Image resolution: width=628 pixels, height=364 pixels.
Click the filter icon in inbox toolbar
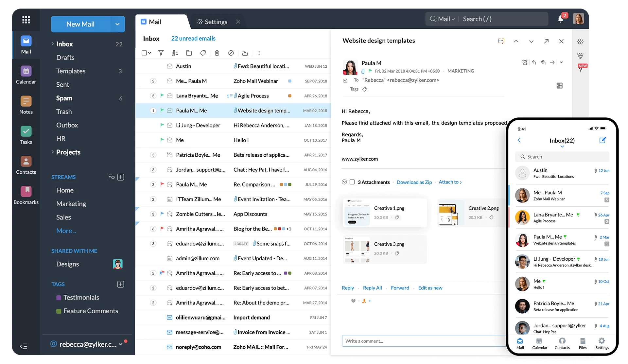point(160,52)
